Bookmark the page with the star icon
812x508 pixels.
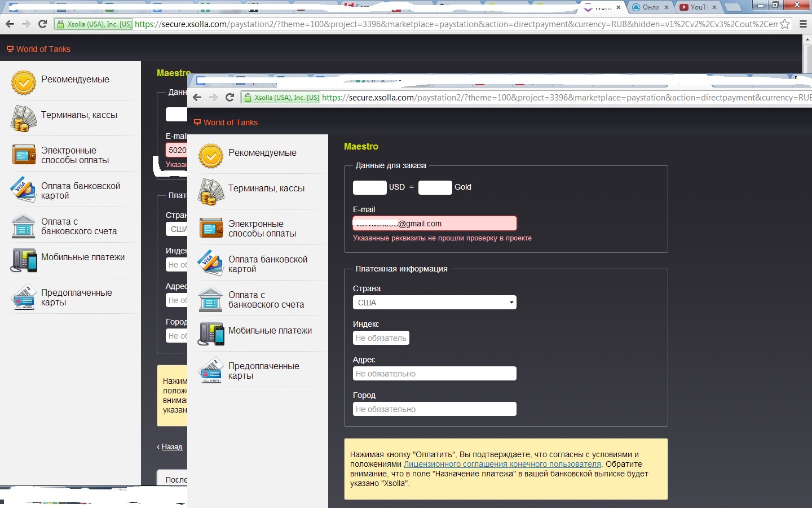pos(785,24)
